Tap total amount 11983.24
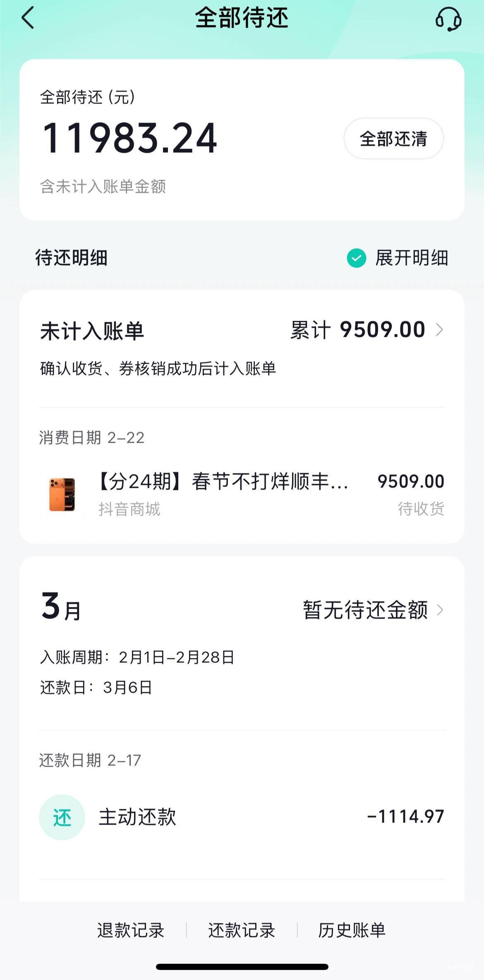Image resolution: width=484 pixels, height=980 pixels. 129,138
